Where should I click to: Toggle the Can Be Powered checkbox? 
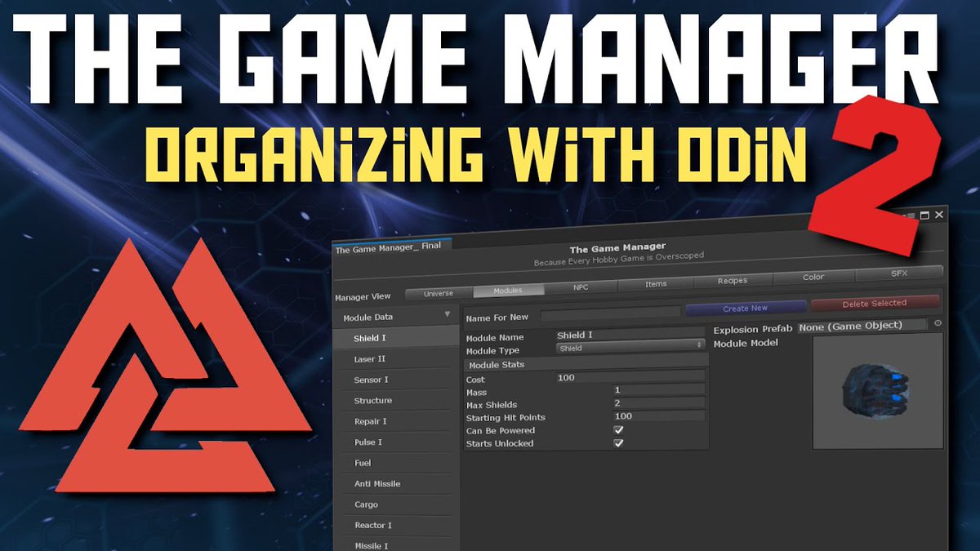[x=618, y=429]
